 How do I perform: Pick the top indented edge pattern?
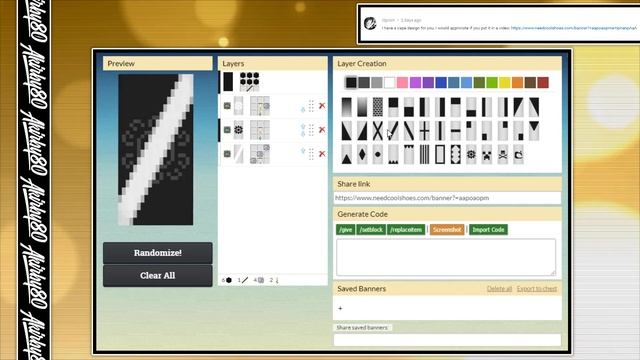[x=409, y=155]
